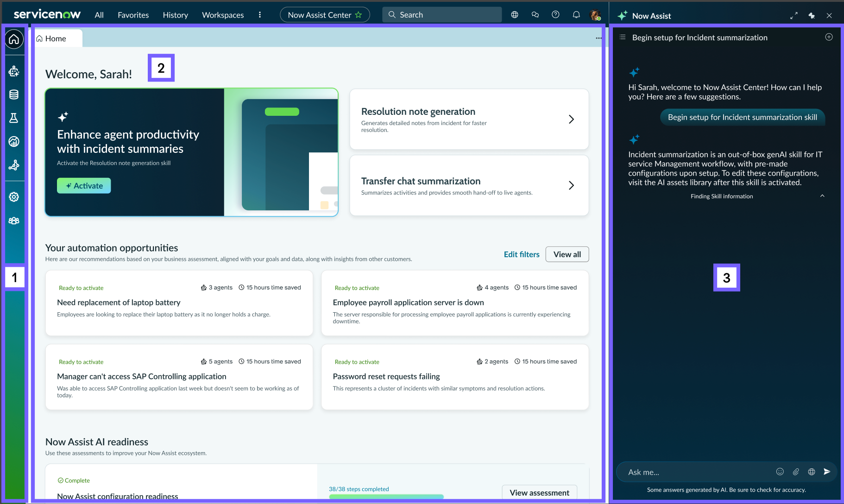Open the database stack icon in sidebar
The width and height of the screenshot is (844, 504).
[x=14, y=94]
